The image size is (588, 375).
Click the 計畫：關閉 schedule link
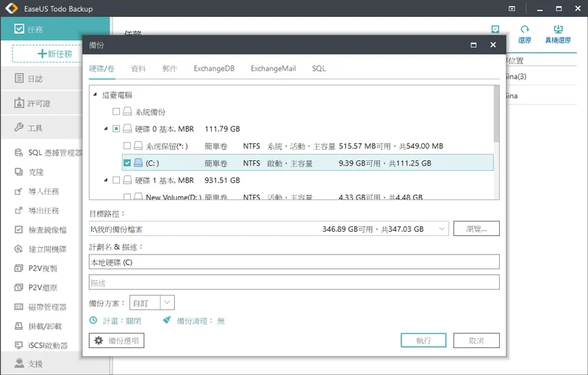(122, 321)
